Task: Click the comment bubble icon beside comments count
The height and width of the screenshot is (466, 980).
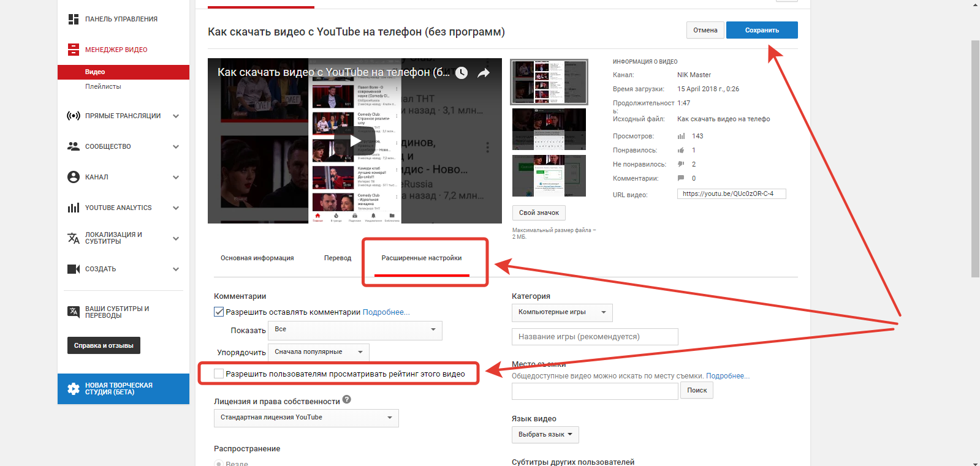Action: (681, 178)
